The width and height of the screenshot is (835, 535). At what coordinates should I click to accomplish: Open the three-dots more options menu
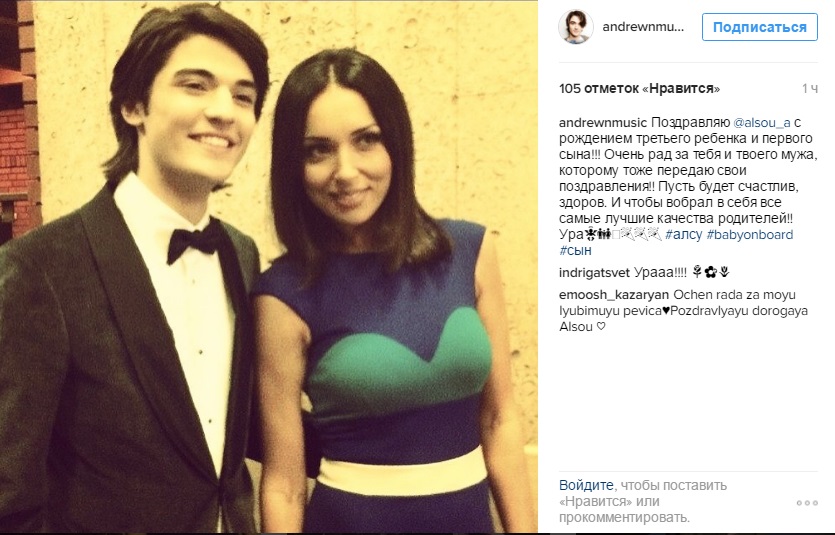pos(807,503)
